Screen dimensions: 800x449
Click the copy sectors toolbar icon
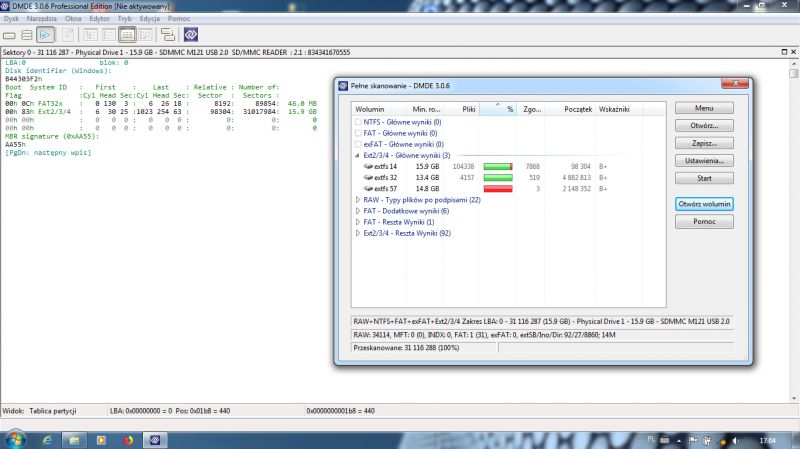[x=168, y=35]
